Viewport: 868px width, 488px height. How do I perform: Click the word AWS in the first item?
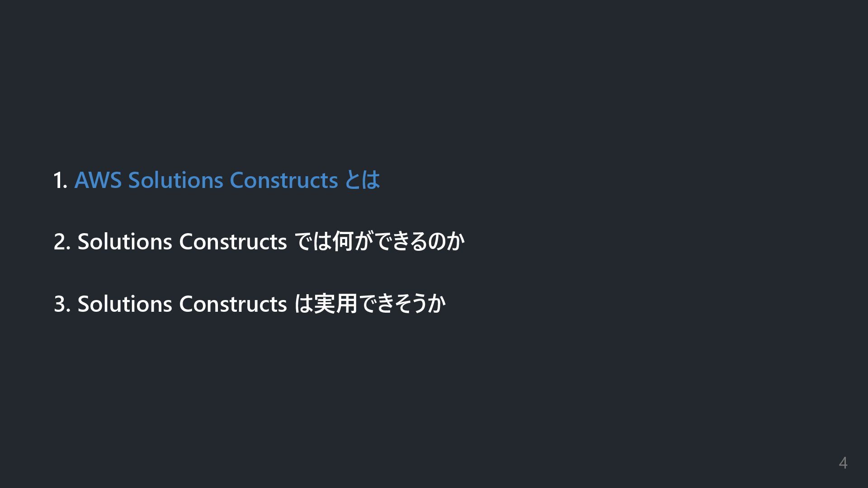(98, 180)
